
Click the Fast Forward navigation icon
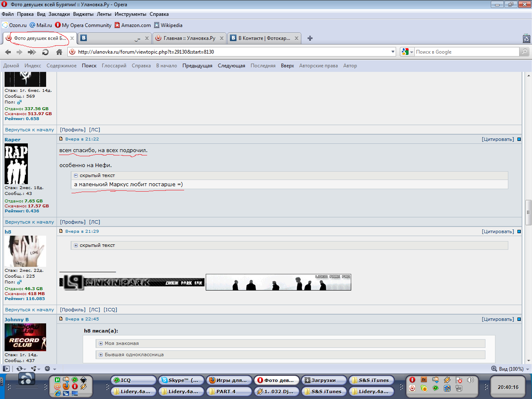click(32, 52)
